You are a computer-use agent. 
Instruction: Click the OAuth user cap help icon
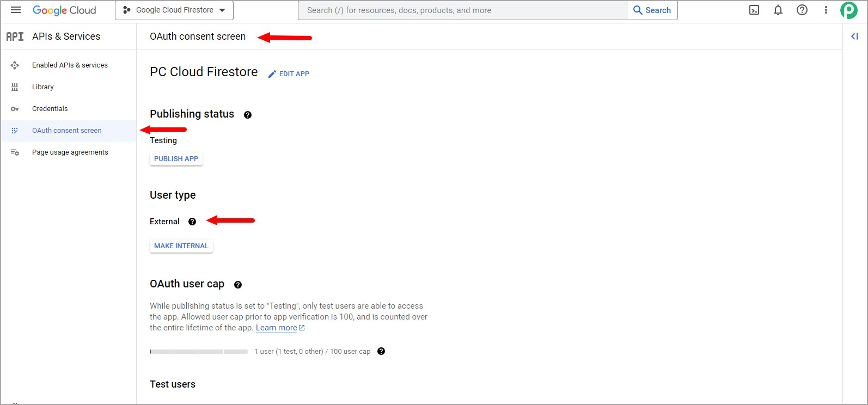(x=238, y=285)
